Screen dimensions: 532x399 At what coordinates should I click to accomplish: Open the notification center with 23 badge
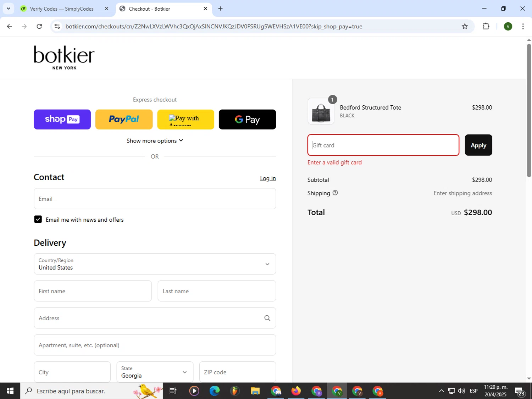click(520, 392)
